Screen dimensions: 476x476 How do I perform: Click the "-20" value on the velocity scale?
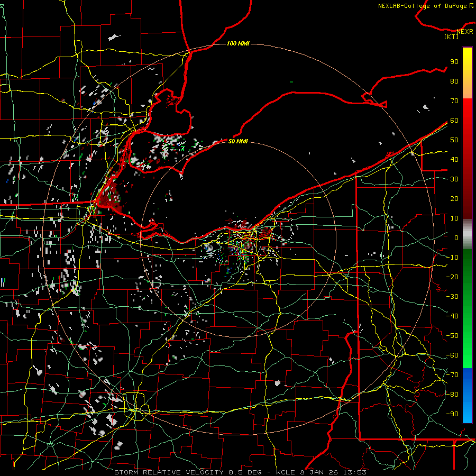point(452,277)
